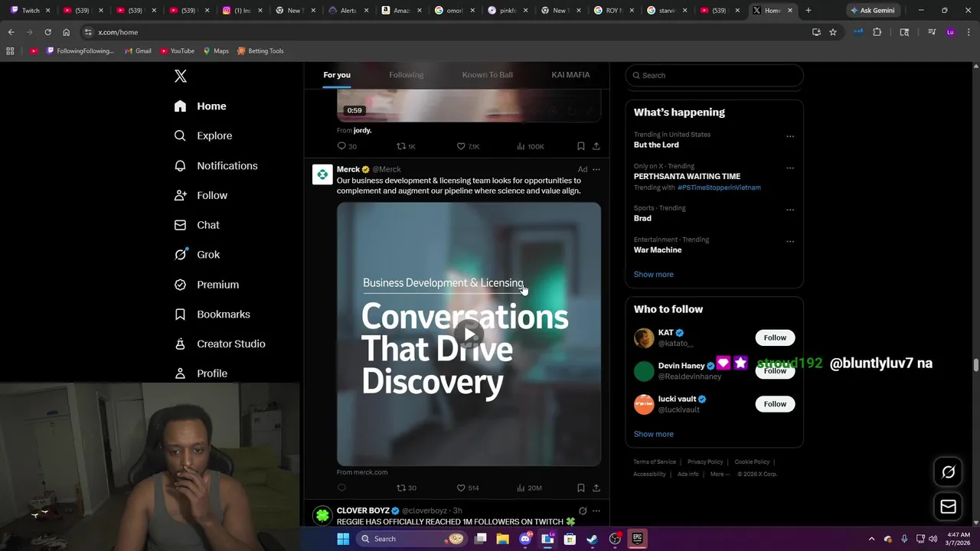Open the Follow page in sidebar
Screen dimensions: 980x551
click(201, 195)
